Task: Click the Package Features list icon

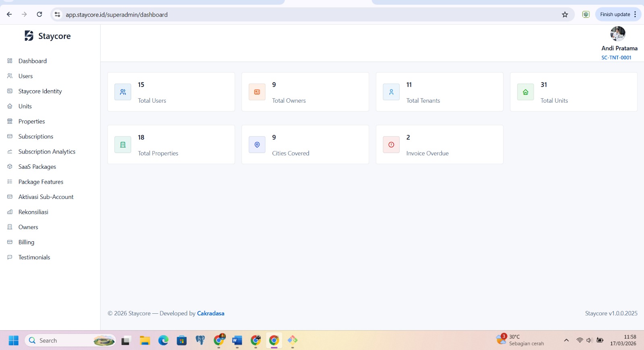Action: tap(10, 182)
